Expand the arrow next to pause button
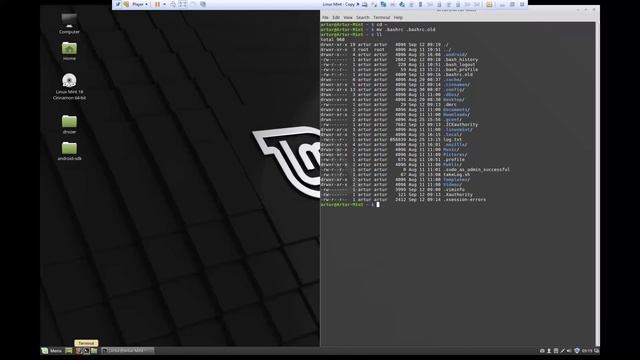 (164, 4)
